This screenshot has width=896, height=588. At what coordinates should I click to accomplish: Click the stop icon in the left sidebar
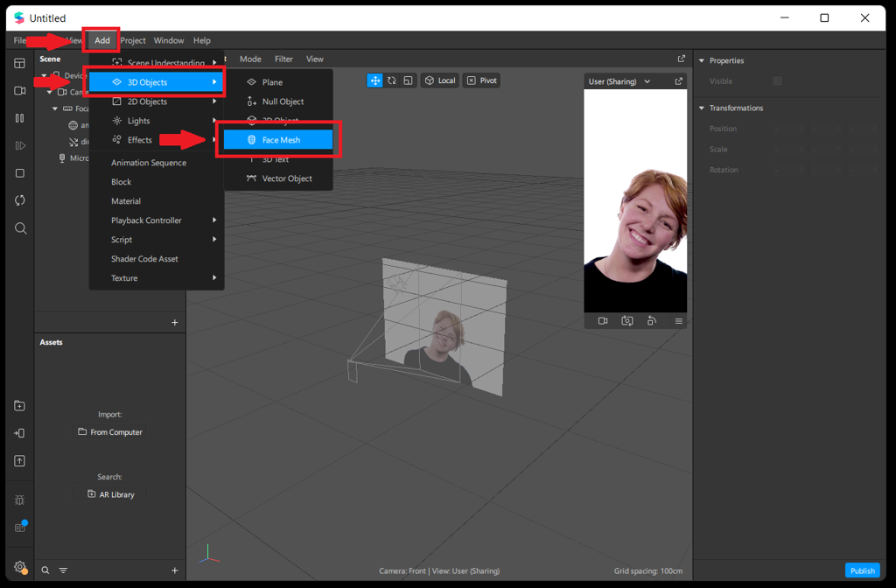(x=19, y=173)
